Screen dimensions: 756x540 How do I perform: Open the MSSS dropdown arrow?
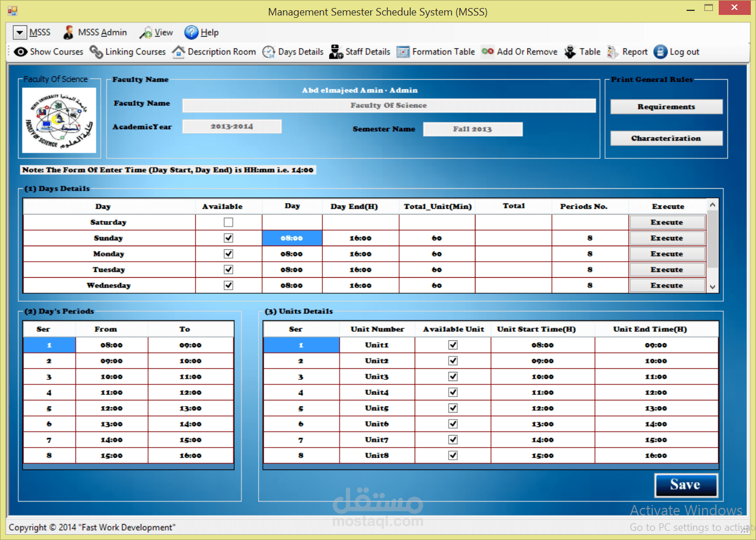coord(20,33)
